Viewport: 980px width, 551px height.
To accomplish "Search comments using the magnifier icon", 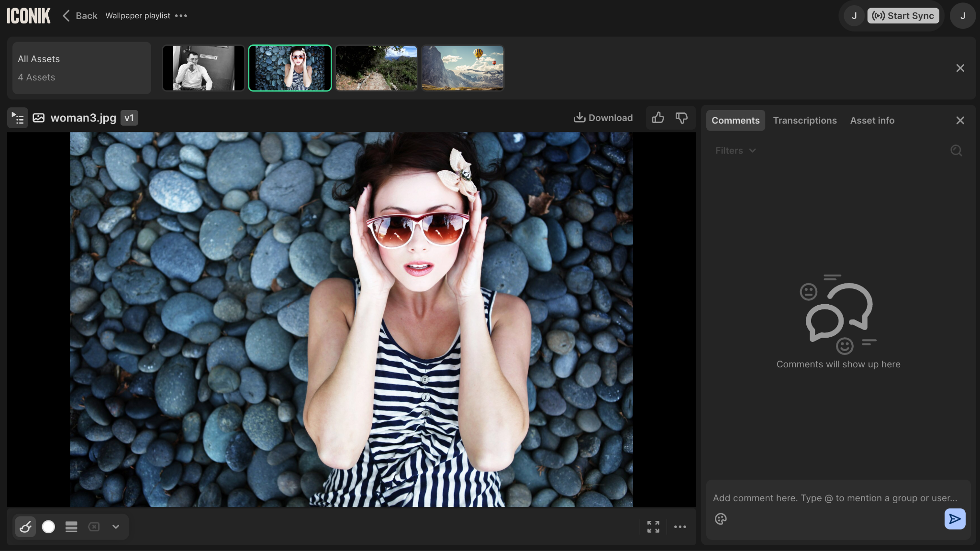I will click(956, 151).
